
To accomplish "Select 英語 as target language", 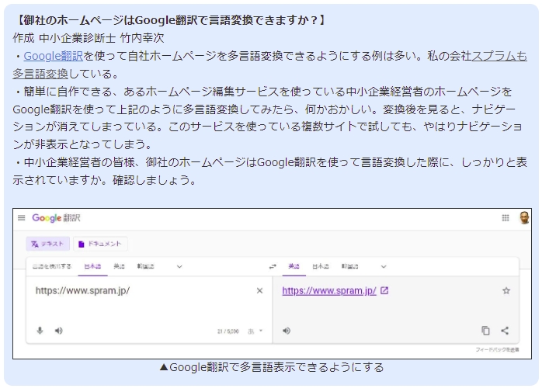I will (294, 266).
